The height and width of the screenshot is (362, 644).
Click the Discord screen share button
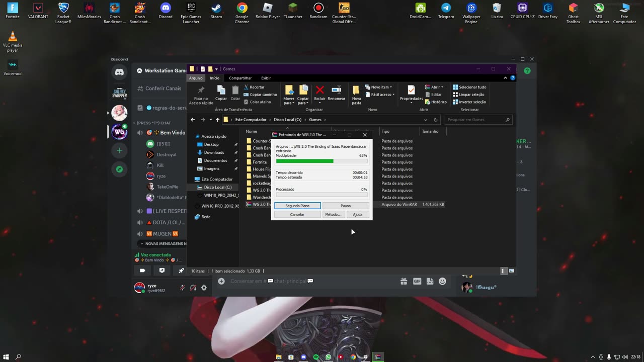[162, 270]
